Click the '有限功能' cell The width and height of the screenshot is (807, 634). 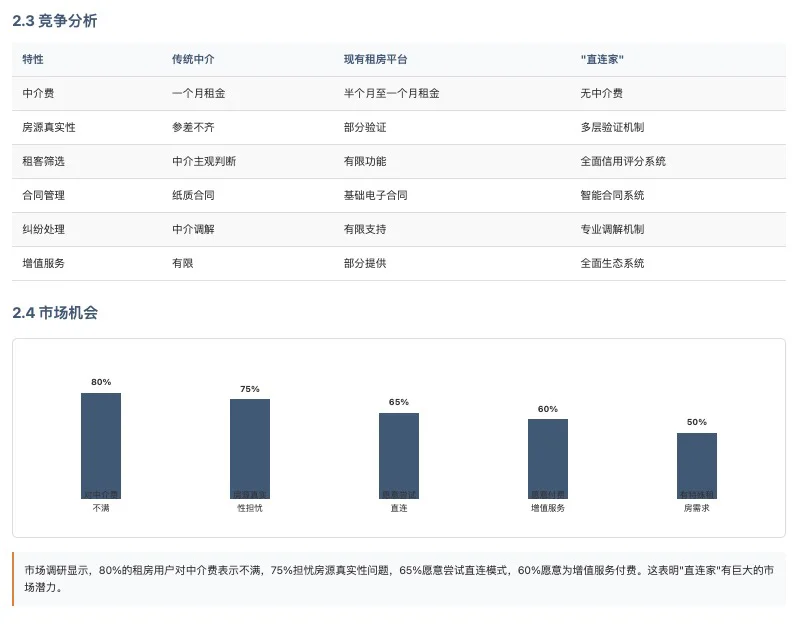[365, 161]
